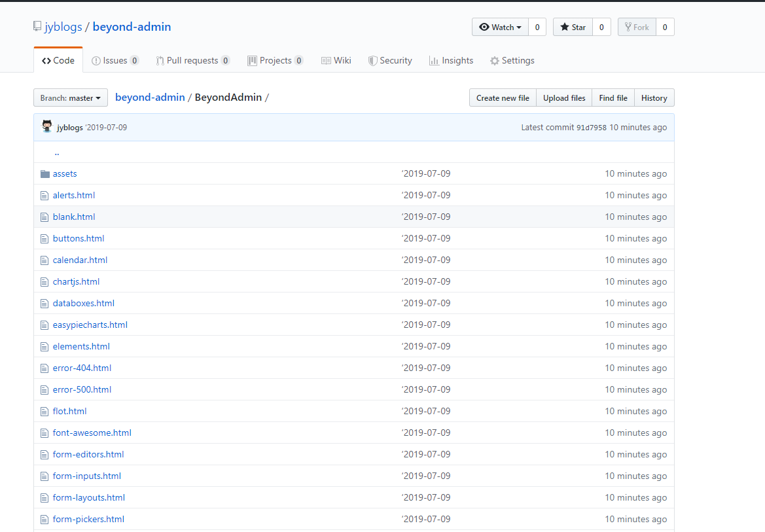Open the error-500.html file
Viewport: 765px width, 532px height.
[82, 389]
